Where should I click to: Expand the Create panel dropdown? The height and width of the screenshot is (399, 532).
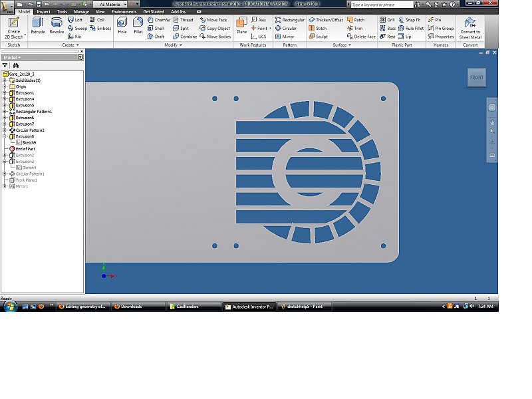(x=70, y=45)
